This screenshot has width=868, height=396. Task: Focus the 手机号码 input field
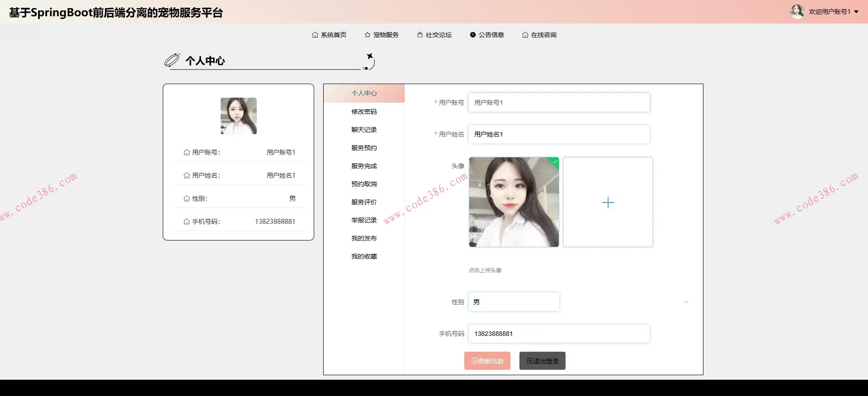pyautogui.click(x=559, y=334)
